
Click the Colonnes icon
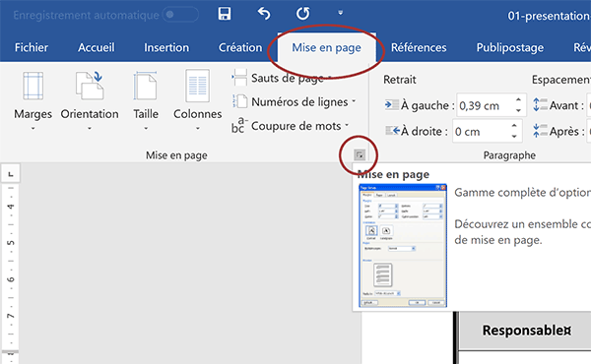(198, 86)
